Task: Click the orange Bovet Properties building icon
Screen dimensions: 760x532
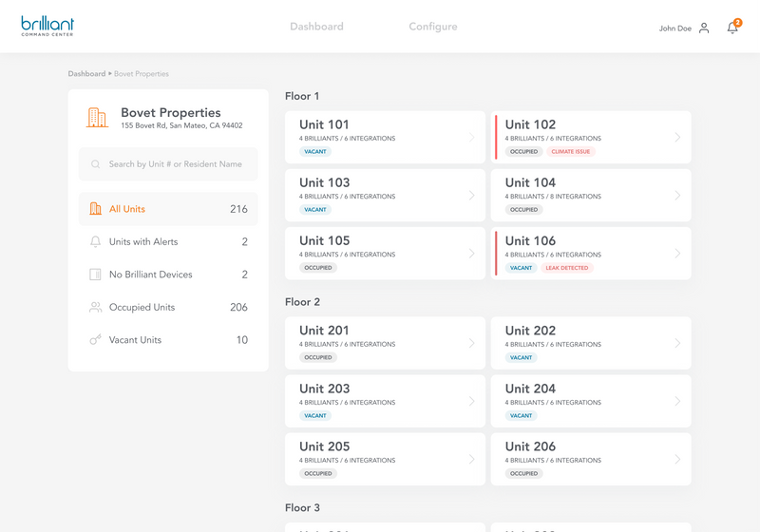Action: (97, 118)
